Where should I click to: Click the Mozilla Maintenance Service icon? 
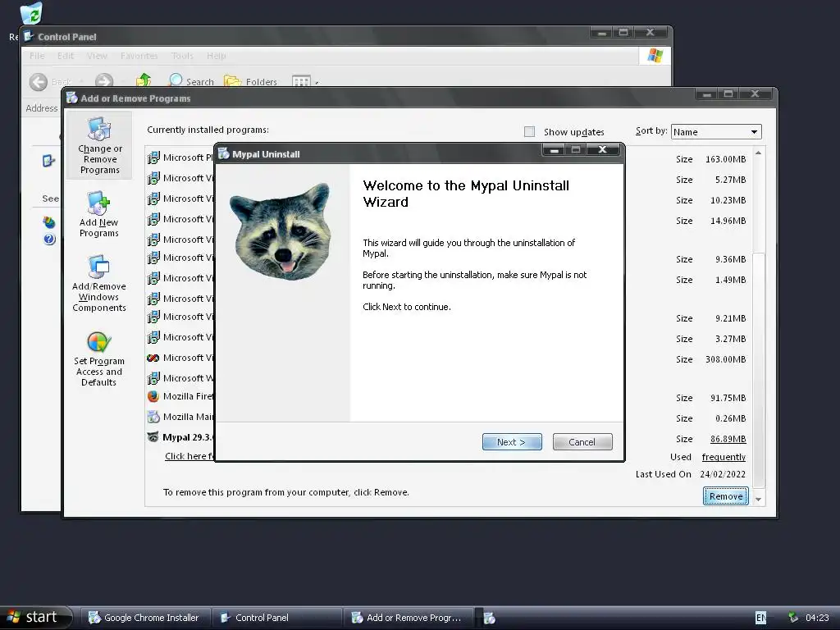point(153,417)
